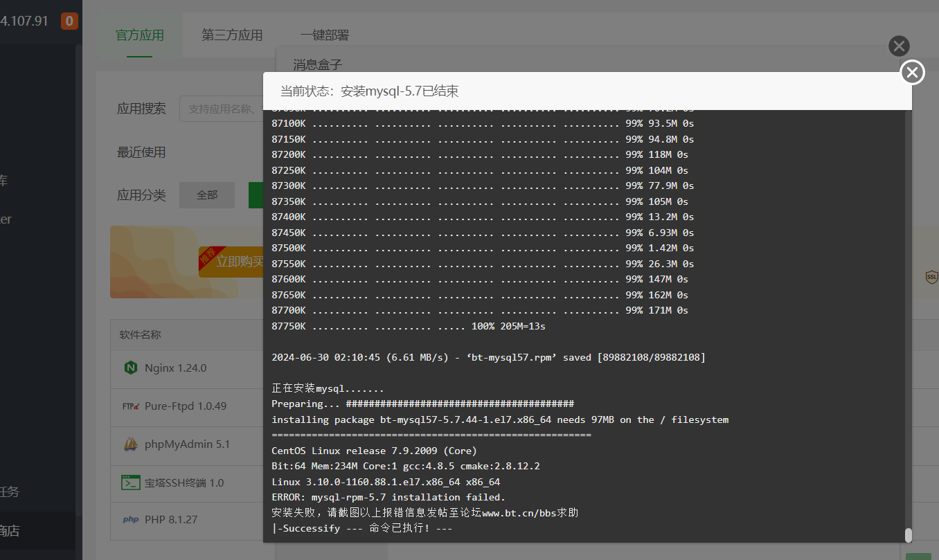
Task: Click the 宝塔SSH终端 terminal icon
Action: pyautogui.click(x=131, y=482)
